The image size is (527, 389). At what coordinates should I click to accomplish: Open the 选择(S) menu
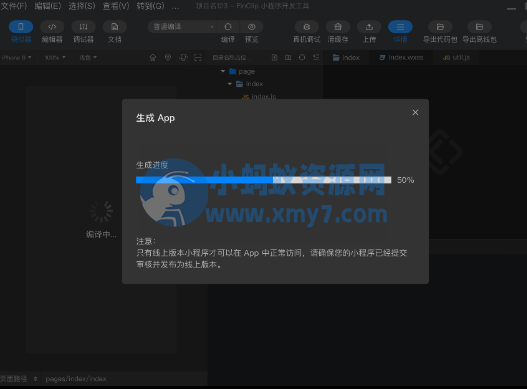(x=82, y=6)
